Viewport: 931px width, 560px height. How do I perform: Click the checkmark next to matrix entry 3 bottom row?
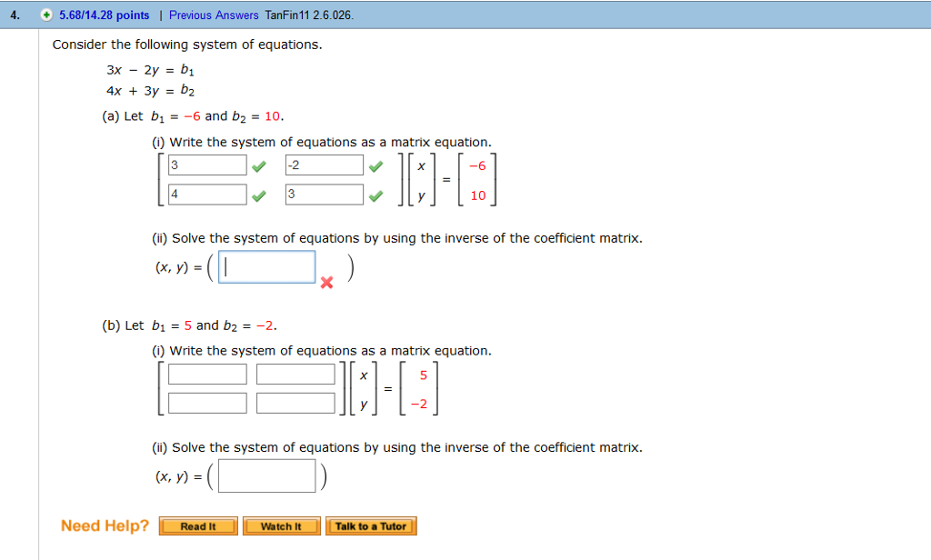tap(375, 194)
